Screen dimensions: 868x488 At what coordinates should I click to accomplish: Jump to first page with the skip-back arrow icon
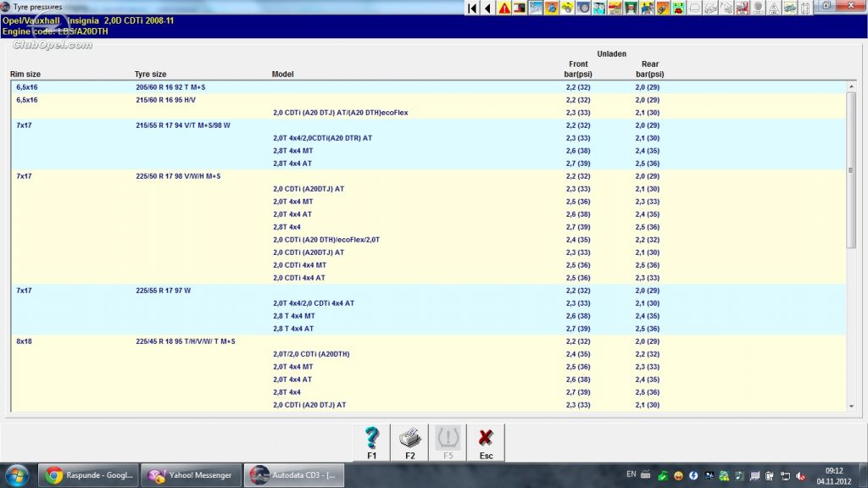click(x=472, y=8)
